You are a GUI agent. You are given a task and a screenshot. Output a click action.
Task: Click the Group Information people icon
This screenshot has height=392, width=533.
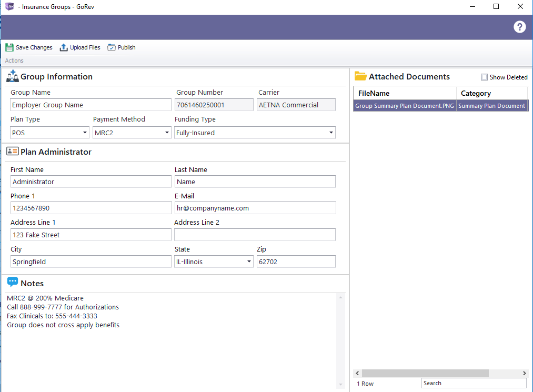pyautogui.click(x=13, y=76)
